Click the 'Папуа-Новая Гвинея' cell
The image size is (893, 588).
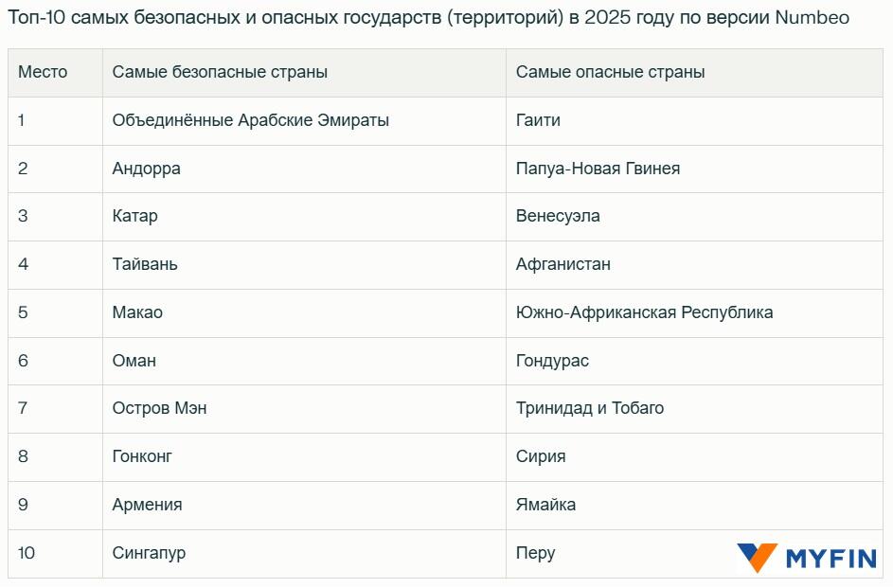(x=598, y=169)
